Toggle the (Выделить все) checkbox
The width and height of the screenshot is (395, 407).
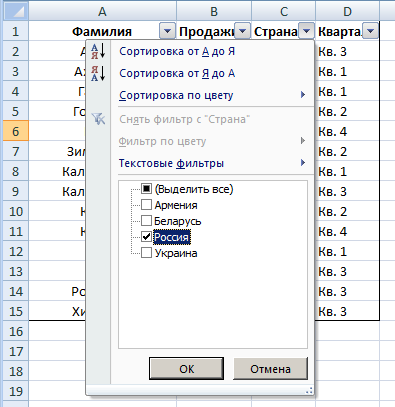(146, 189)
